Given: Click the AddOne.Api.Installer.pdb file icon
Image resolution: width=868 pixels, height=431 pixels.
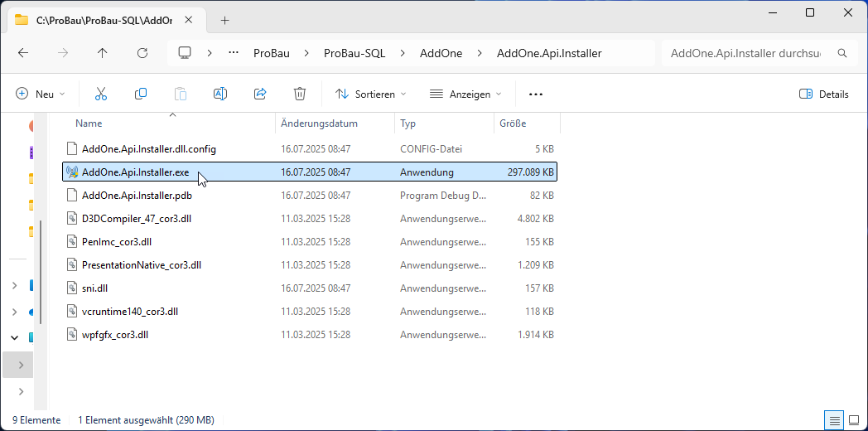Looking at the screenshot, I should coord(71,196).
